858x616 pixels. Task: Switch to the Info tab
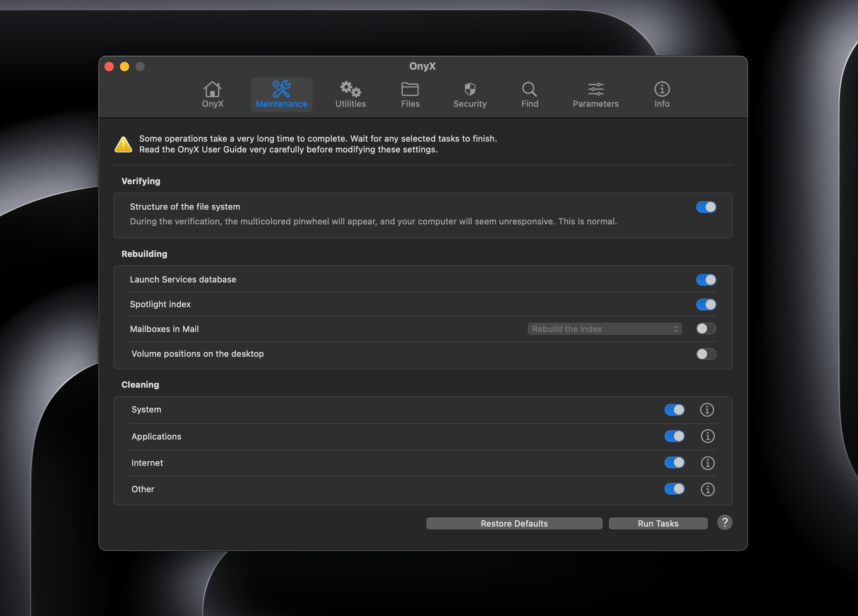pyautogui.click(x=662, y=94)
